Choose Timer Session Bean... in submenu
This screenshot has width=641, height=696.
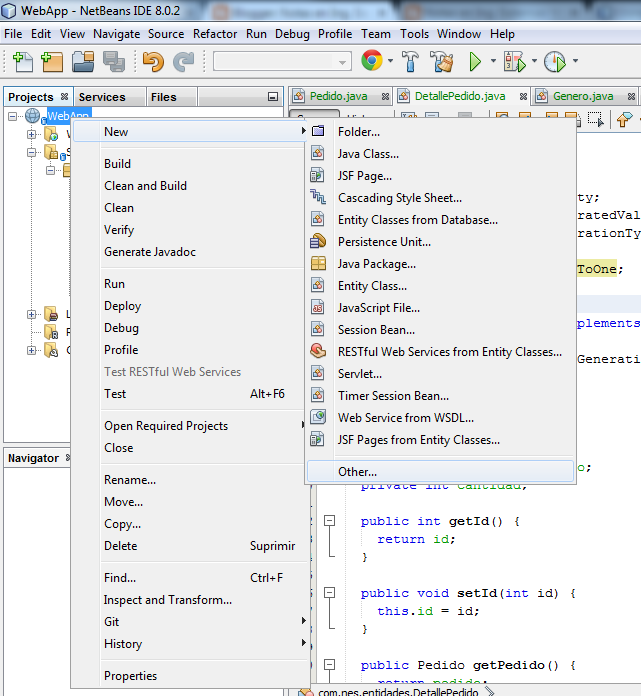click(x=440, y=396)
